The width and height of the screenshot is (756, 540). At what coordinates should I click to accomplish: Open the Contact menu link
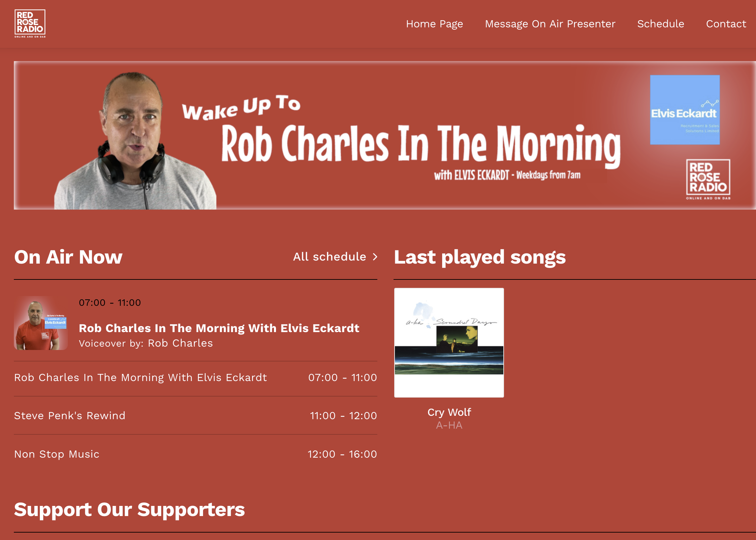(726, 24)
